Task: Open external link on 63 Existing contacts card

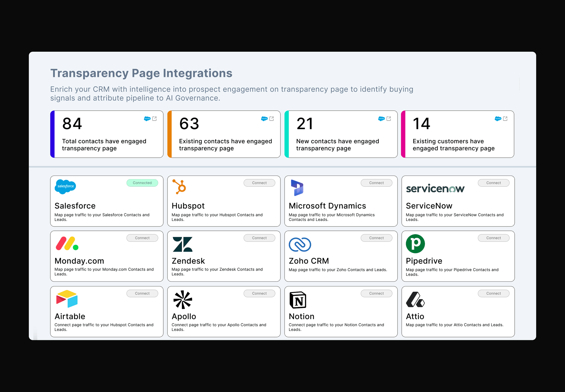Action: click(272, 119)
